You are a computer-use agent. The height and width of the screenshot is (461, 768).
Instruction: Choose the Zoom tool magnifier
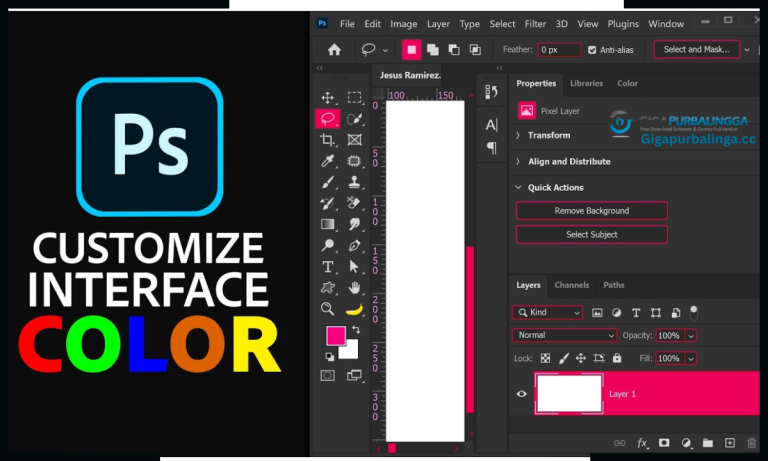[x=327, y=309]
